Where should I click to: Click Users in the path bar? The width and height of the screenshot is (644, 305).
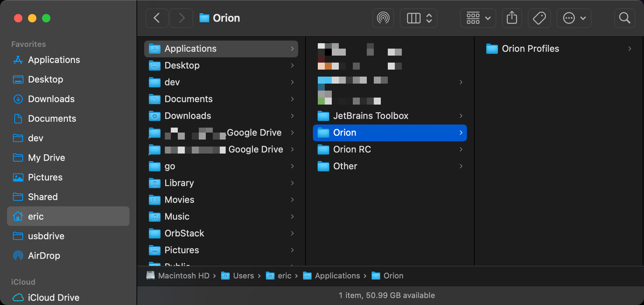click(x=243, y=276)
